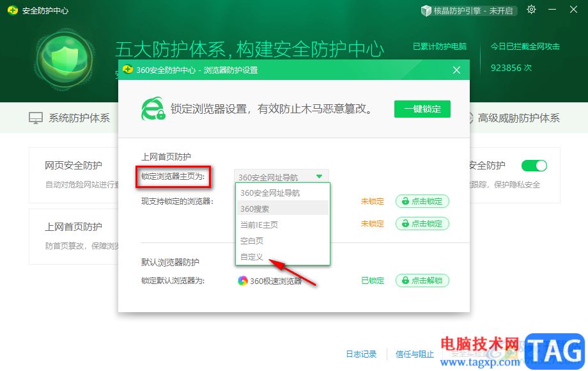
Task: Click monitor icon beside 系统防护体系
Action: (36, 118)
